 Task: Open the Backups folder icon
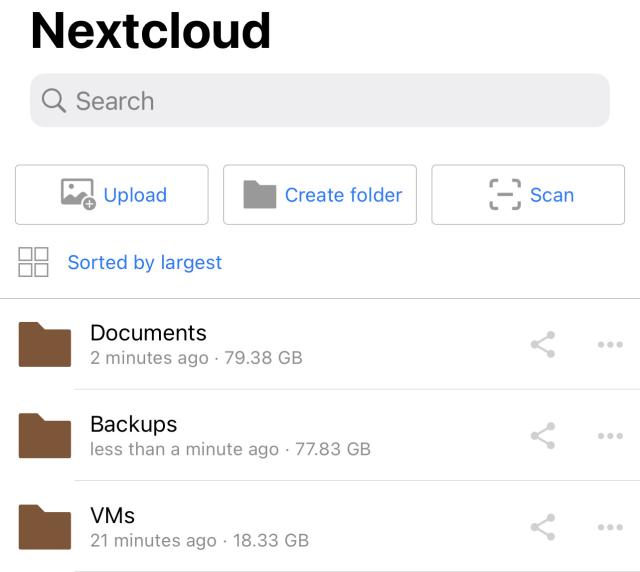[x=45, y=436]
